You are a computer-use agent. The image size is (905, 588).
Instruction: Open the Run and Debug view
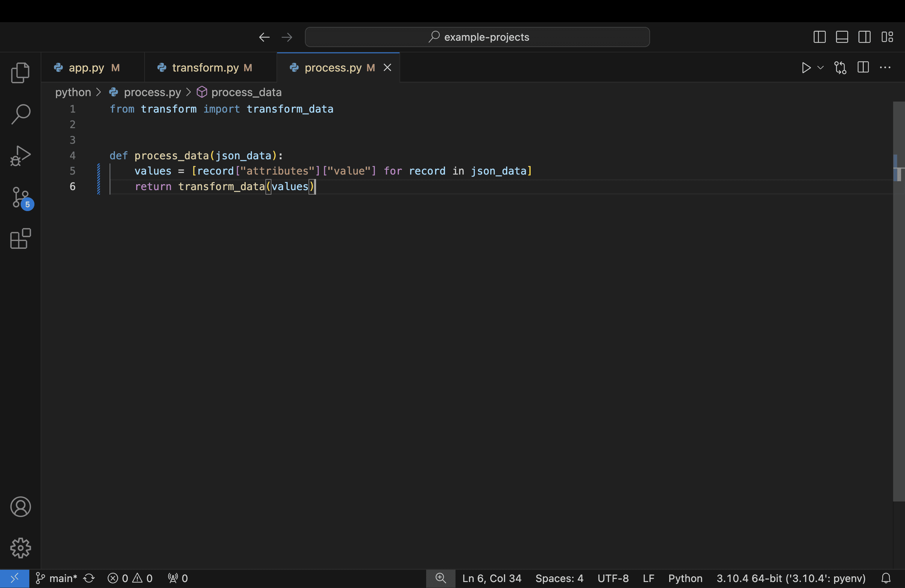(20, 156)
